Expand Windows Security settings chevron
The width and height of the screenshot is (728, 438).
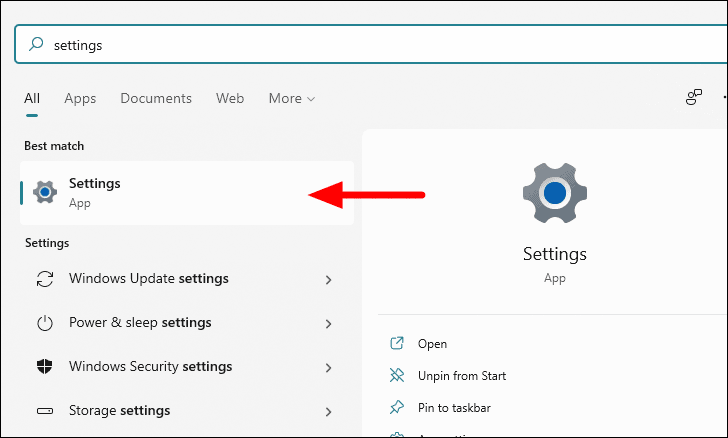click(328, 368)
